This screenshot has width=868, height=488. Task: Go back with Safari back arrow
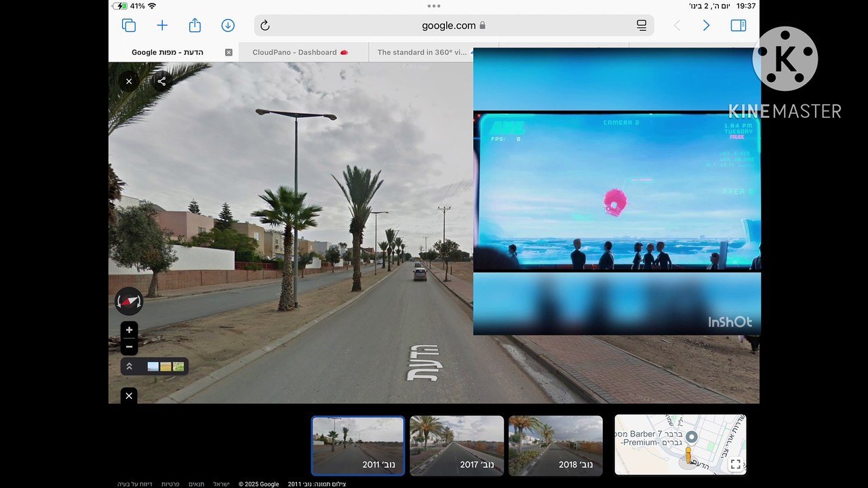coord(676,26)
